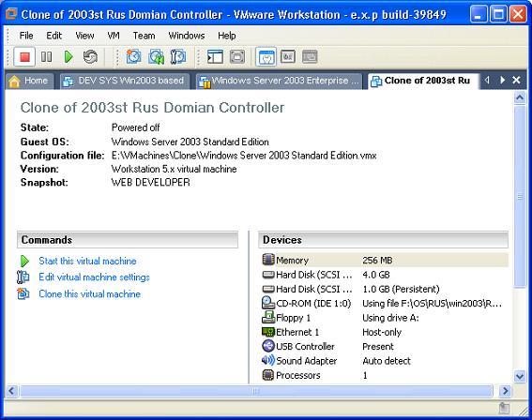Click the 4.0 GB hard disk icon
The height and width of the screenshot is (420, 532).
tap(268, 275)
